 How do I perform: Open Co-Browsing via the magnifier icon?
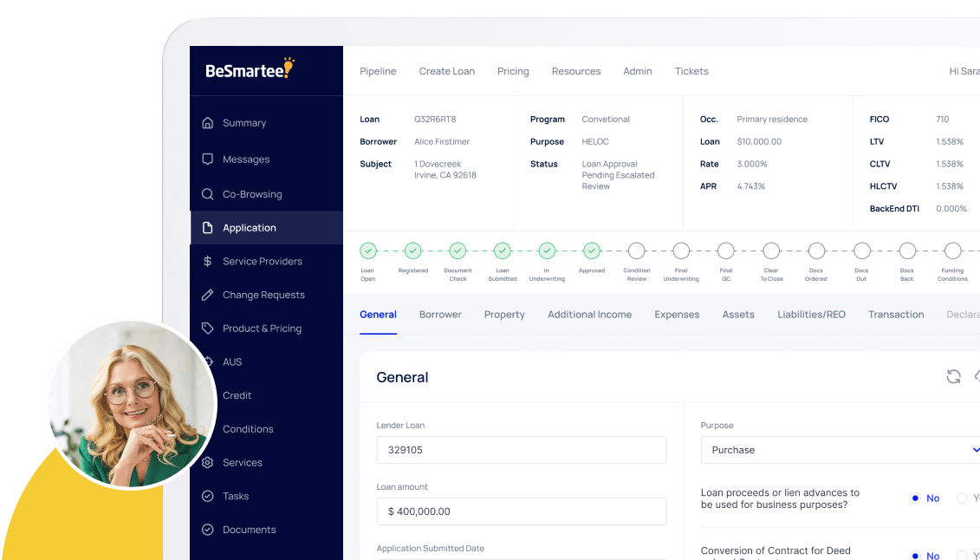[207, 194]
